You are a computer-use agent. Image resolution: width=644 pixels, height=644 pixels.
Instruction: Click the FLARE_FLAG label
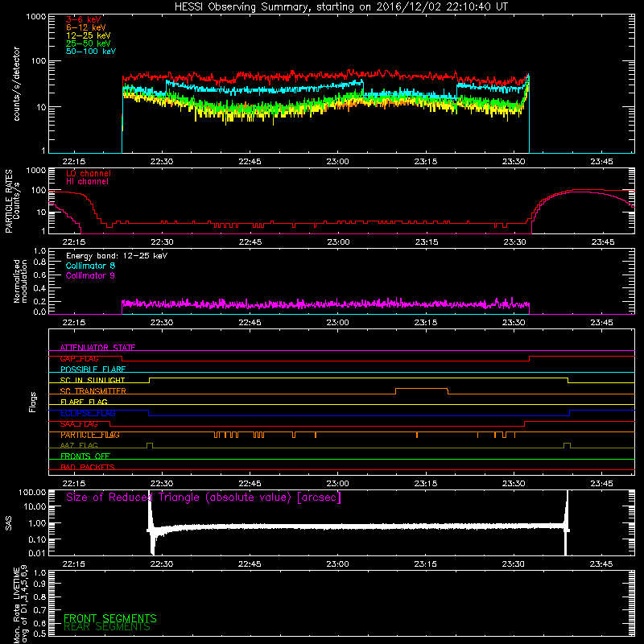[x=84, y=402]
